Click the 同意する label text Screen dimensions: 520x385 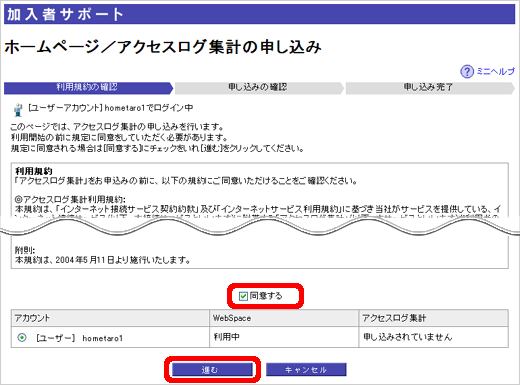(266, 296)
